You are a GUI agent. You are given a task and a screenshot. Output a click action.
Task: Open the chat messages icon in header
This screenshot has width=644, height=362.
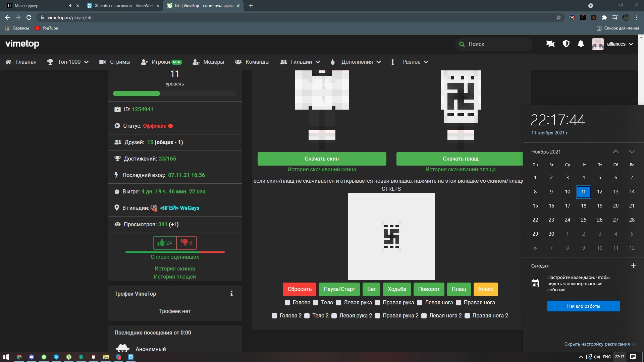click(x=550, y=44)
